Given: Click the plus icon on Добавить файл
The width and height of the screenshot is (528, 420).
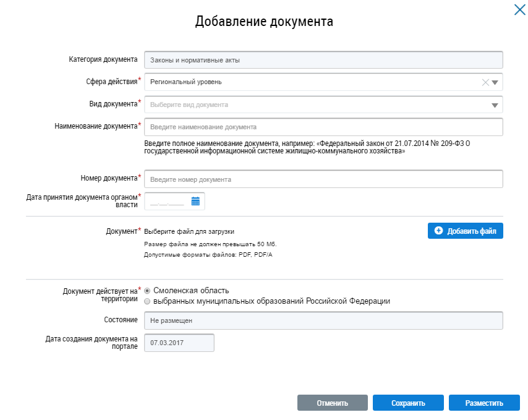Looking at the screenshot, I should [439, 231].
